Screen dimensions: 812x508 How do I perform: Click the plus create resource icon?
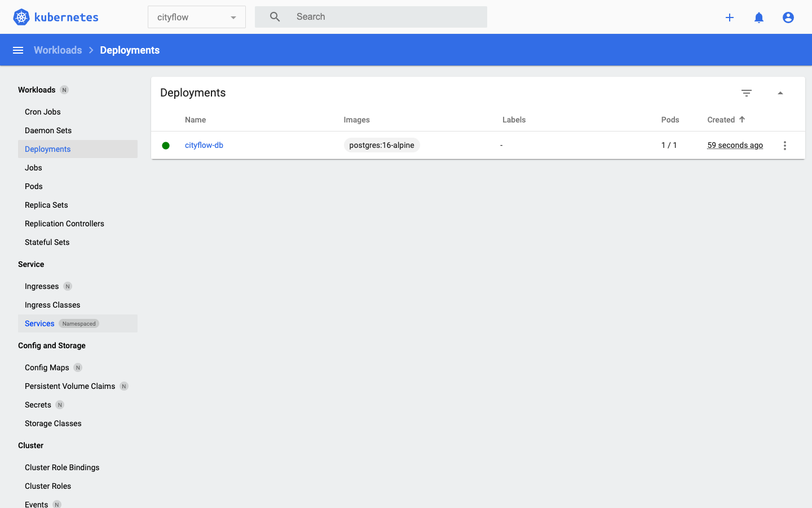pos(730,17)
